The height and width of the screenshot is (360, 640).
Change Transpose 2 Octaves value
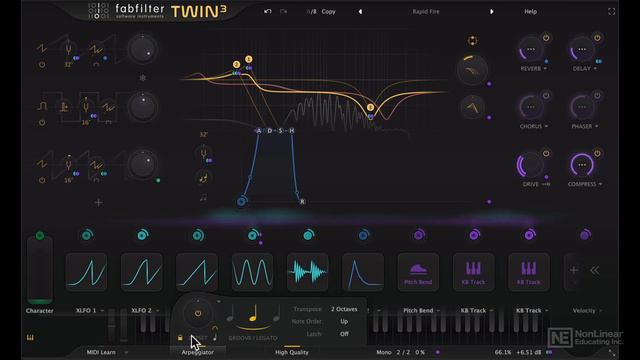344,309
